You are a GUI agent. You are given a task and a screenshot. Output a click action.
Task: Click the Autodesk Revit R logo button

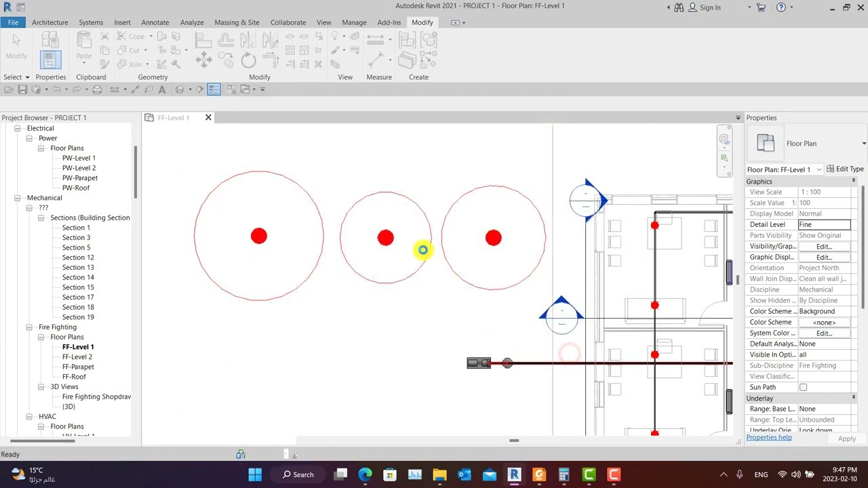pos(7,7)
